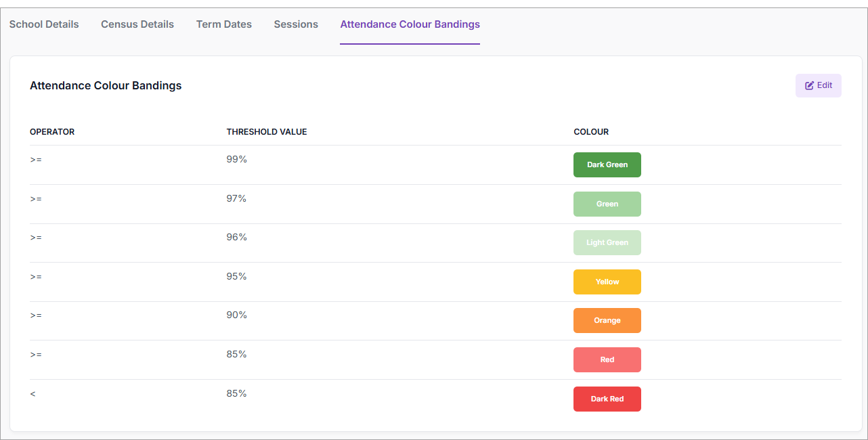Select the Red colour badge
Viewport: 868px width, 440px height.
(x=607, y=359)
